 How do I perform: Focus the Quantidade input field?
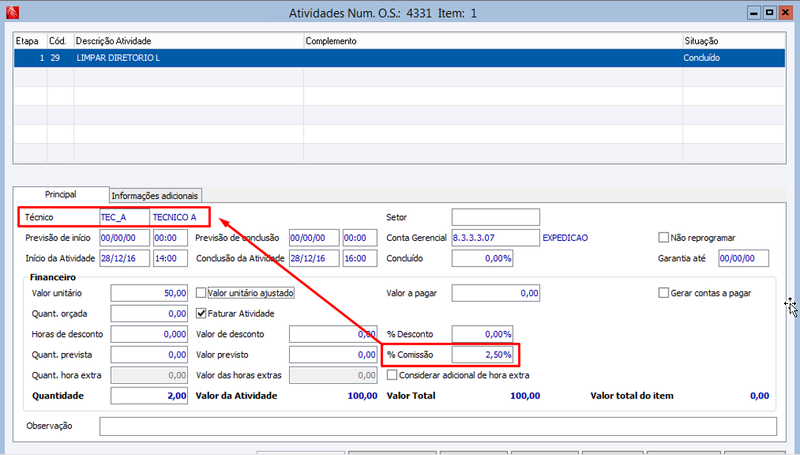click(149, 396)
